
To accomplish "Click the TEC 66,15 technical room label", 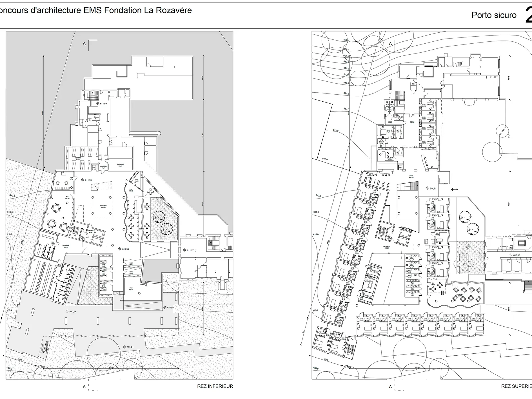I will click(x=131, y=289).
